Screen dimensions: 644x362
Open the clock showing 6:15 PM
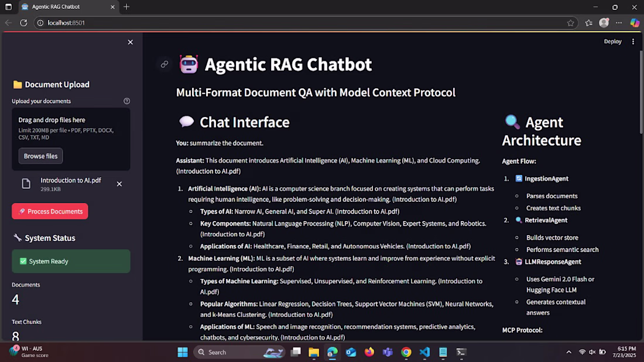(624, 352)
